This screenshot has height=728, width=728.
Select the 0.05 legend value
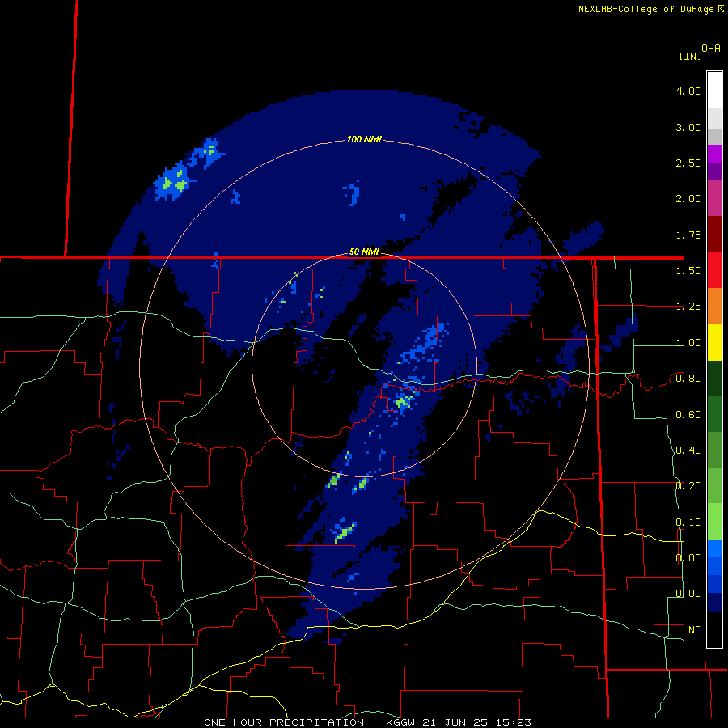point(688,558)
